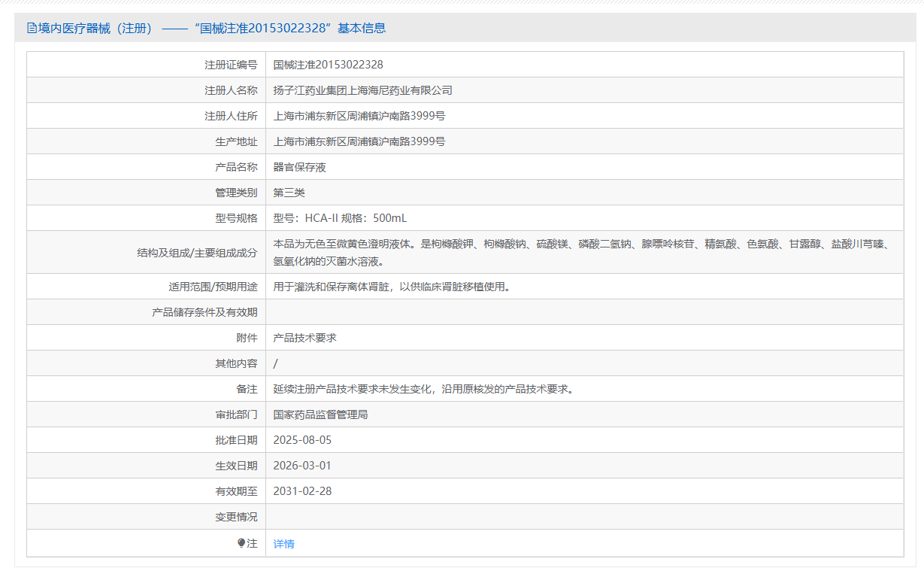Click the 生产地址 address value
Viewport: 924px width, 577px height.
359,141
